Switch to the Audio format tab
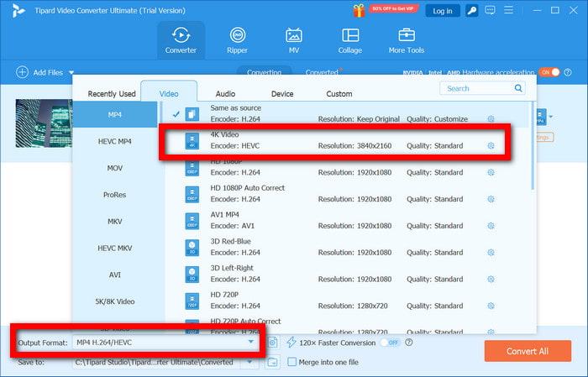The width and height of the screenshot is (588, 377). point(225,93)
